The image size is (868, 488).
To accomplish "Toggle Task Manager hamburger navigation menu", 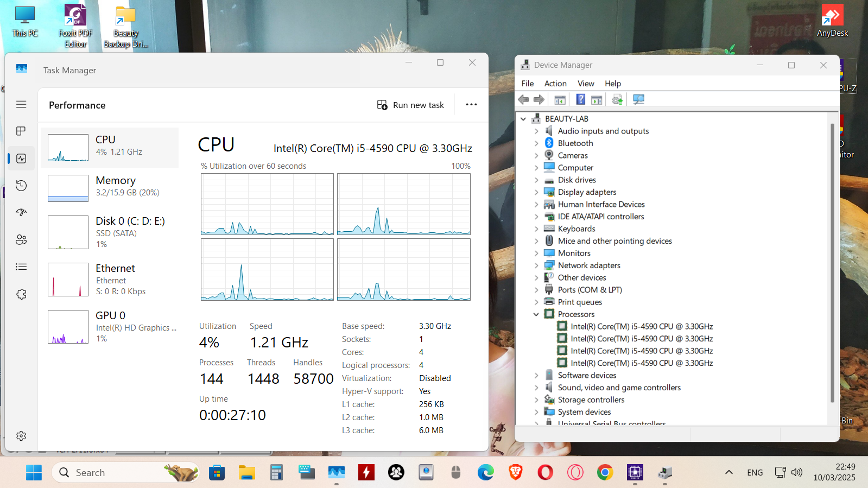I will coord(21,104).
